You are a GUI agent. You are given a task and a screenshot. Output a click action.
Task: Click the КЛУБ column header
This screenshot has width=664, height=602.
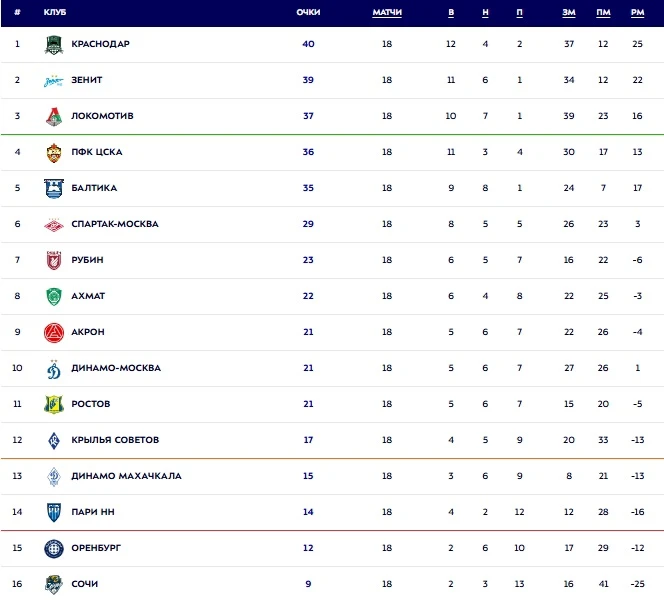[55, 12]
